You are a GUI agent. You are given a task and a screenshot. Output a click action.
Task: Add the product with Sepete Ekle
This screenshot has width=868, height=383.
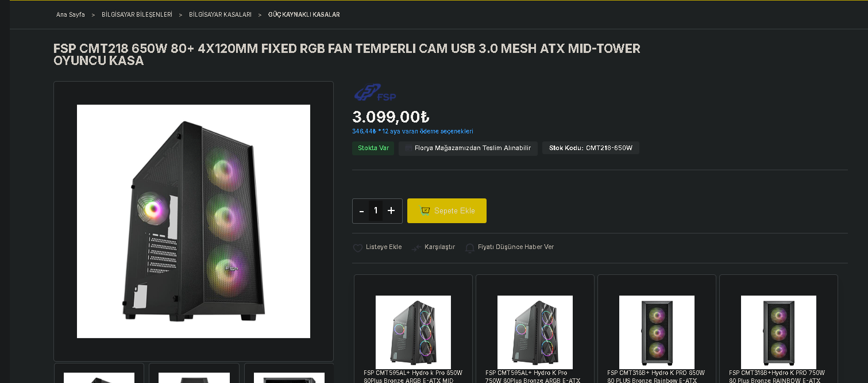pyautogui.click(x=447, y=210)
